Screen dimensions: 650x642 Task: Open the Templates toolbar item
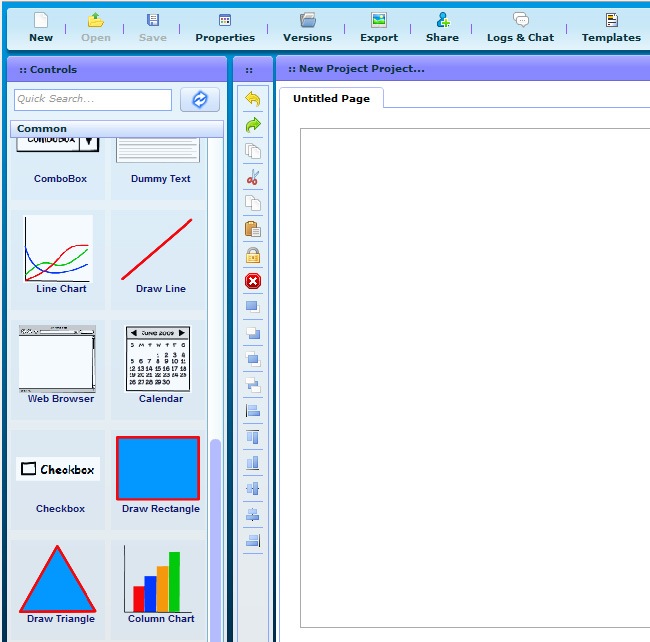611,27
